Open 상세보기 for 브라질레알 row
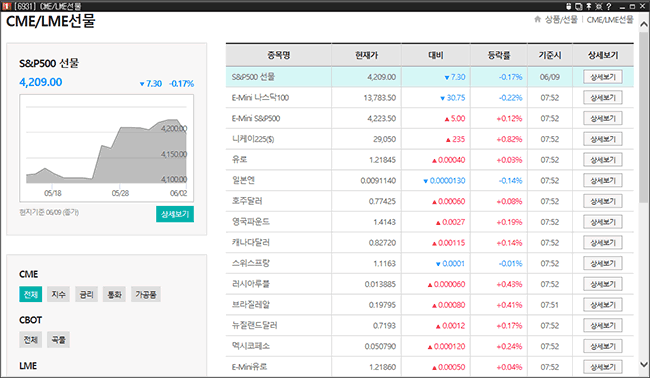 pyautogui.click(x=603, y=305)
